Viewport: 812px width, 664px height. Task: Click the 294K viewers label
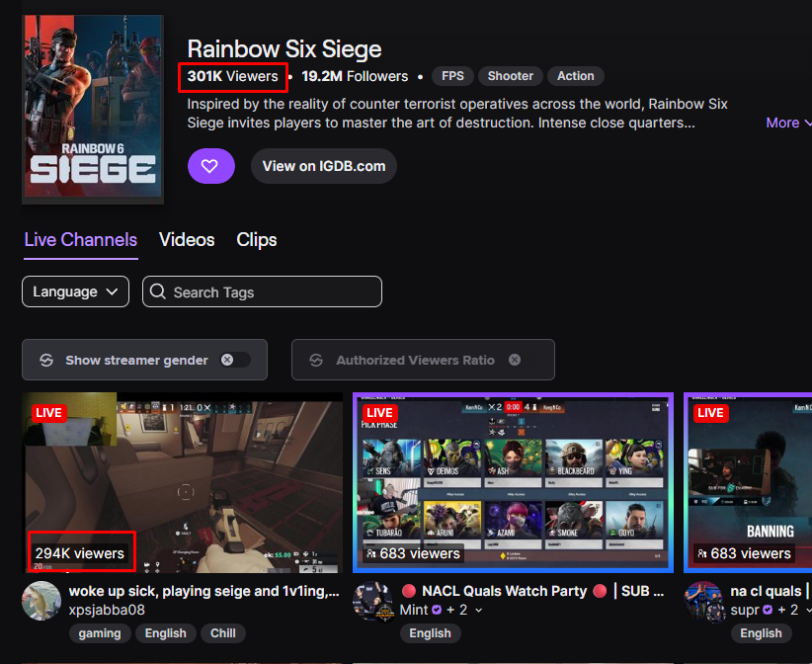tap(80, 553)
